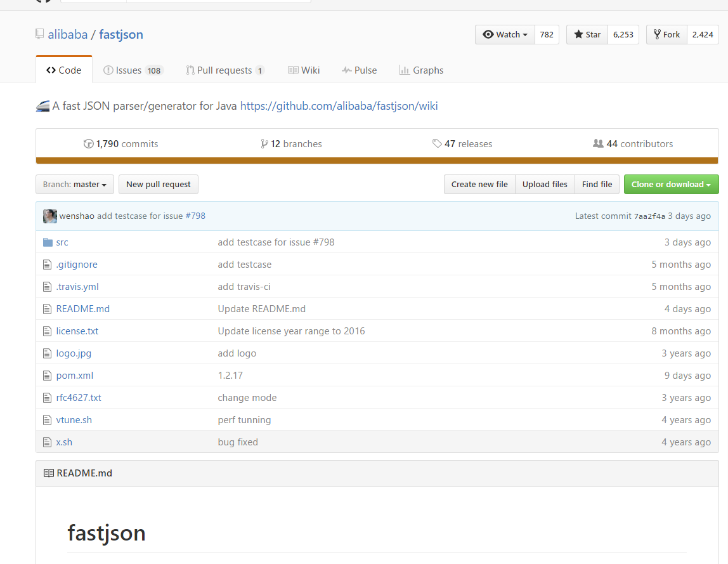Screen dimensions: 728x564
Task: Click the 6,253 stargazers count
Action: [623, 34]
